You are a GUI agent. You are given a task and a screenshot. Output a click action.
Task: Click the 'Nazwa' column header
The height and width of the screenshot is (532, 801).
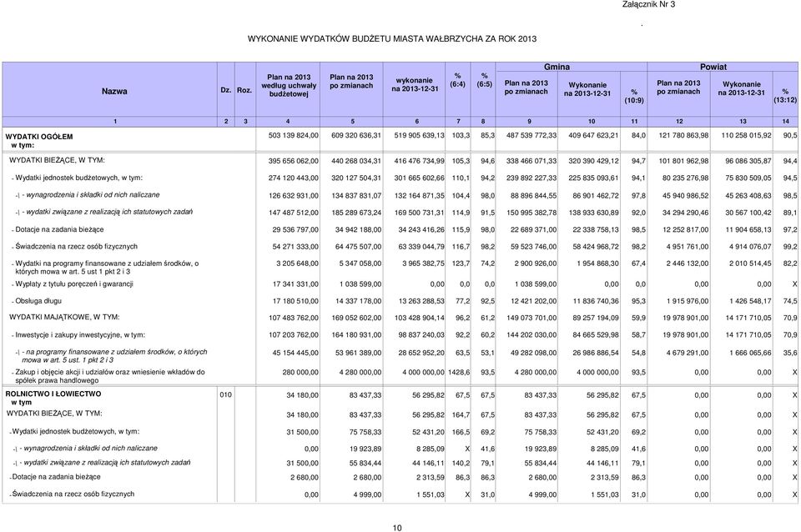(x=114, y=92)
